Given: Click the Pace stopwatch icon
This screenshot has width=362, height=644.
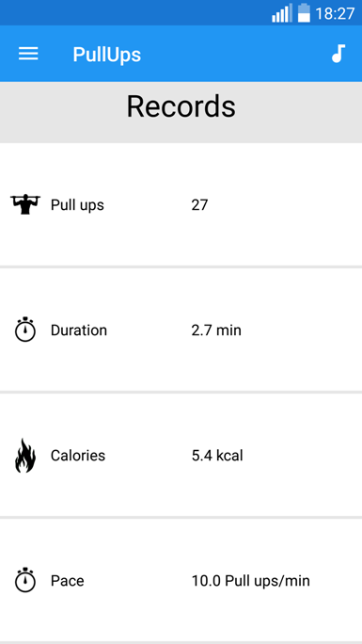Looking at the screenshot, I should [x=25, y=580].
